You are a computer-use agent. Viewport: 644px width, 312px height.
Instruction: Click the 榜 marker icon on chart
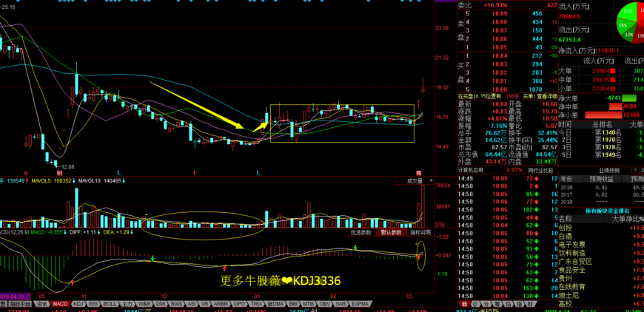tap(418, 172)
